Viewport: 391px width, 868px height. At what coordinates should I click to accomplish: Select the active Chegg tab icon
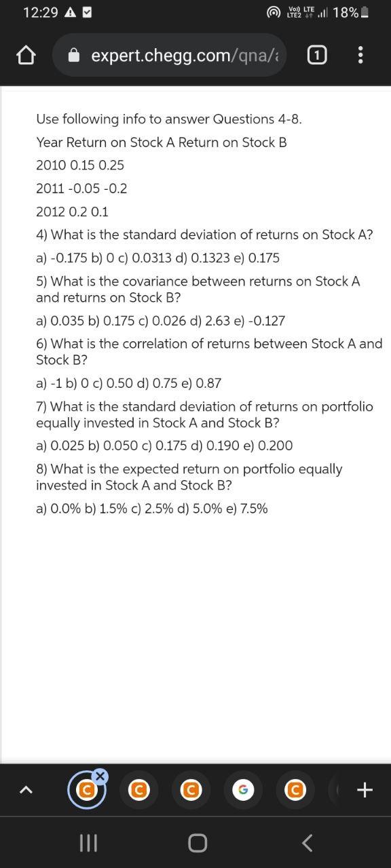(x=87, y=789)
